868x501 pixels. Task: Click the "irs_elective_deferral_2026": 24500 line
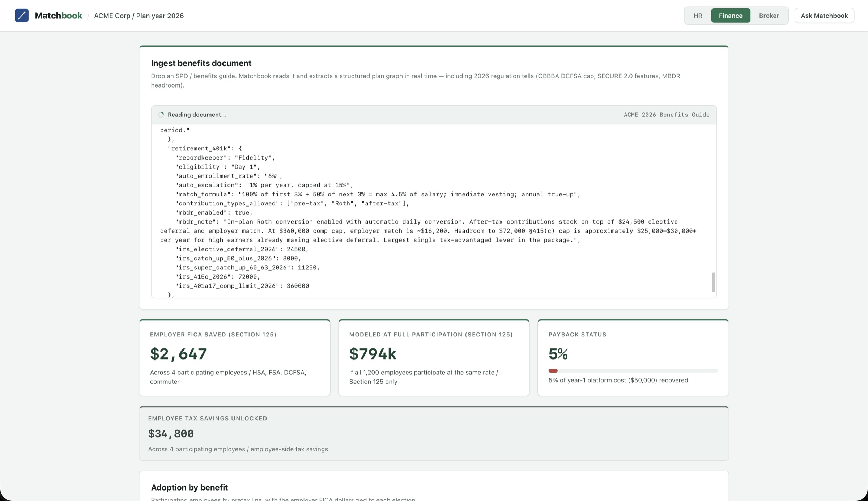coord(242,249)
